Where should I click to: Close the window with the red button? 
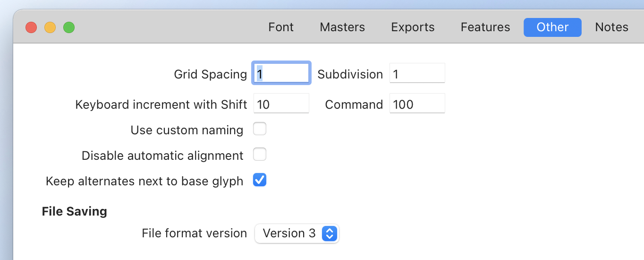coord(31,27)
